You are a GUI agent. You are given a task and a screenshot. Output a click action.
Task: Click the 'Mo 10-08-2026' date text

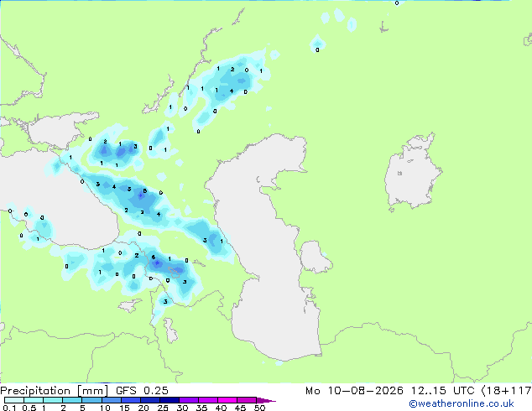354,391
